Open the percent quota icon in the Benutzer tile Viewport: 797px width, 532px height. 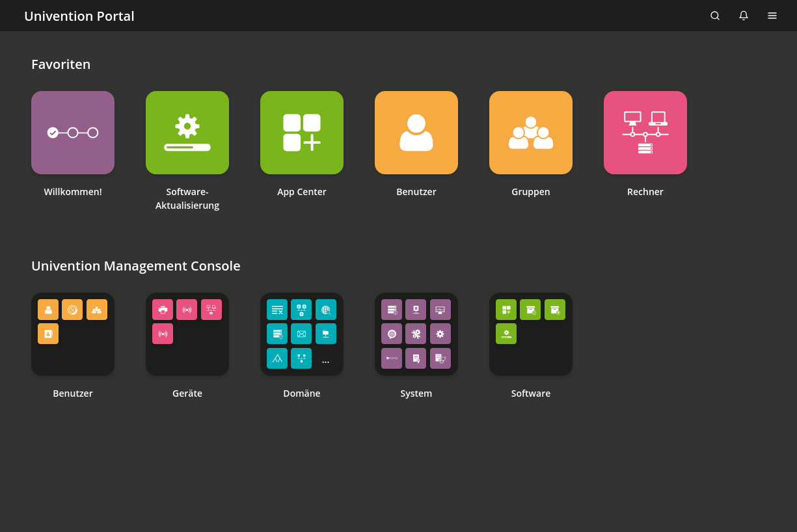(72, 310)
